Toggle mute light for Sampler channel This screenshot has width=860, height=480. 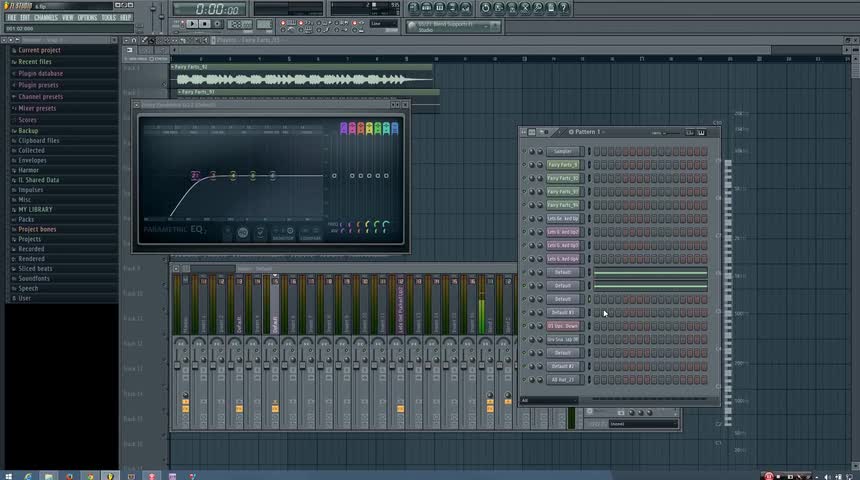coord(525,151)
